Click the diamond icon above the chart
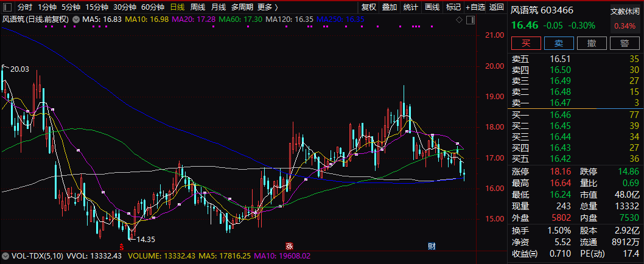 (x=459, y=19)
